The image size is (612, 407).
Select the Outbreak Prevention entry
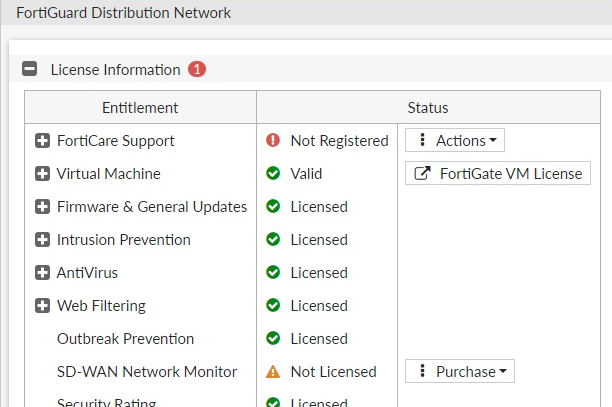(x=125, y=339)
